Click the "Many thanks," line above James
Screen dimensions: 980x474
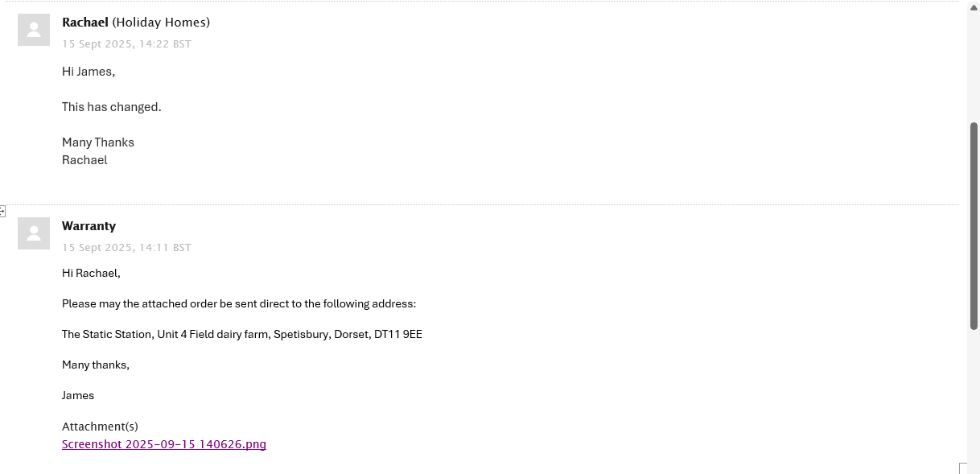point(95,365)
